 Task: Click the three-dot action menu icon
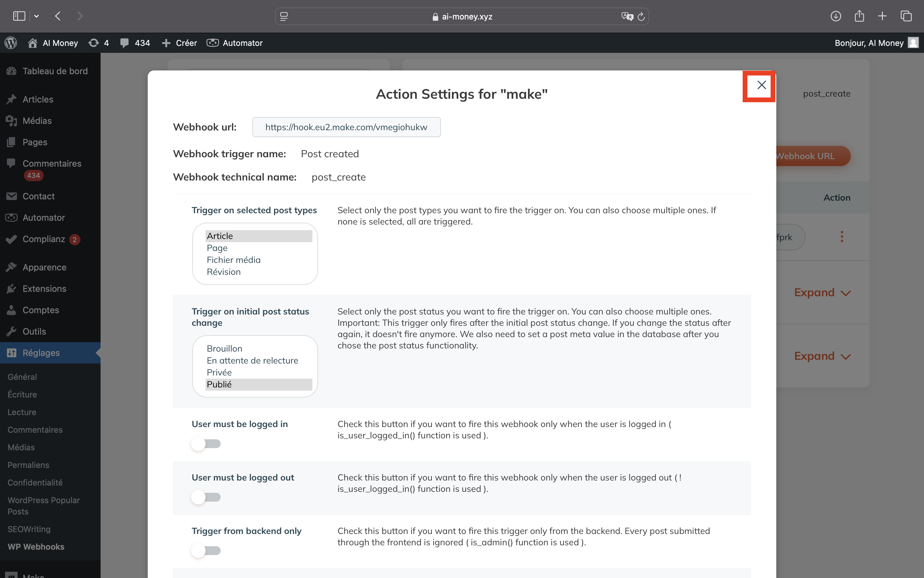point(842,236)
